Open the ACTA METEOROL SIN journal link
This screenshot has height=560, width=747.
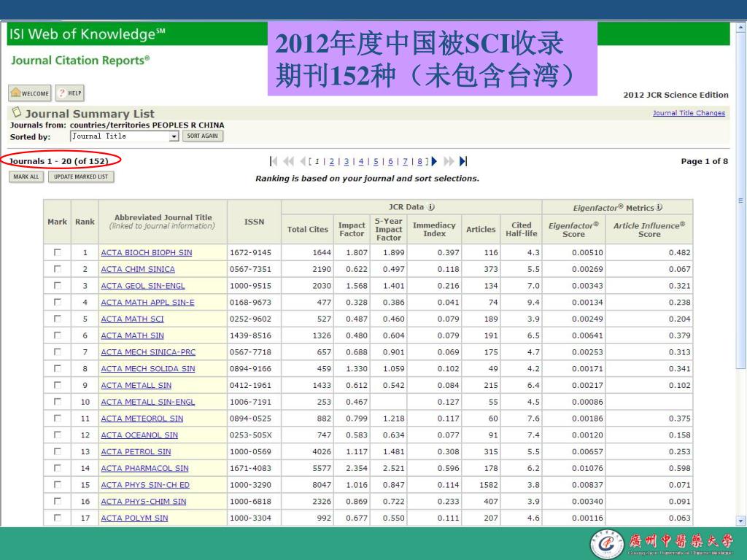[142, 418]
